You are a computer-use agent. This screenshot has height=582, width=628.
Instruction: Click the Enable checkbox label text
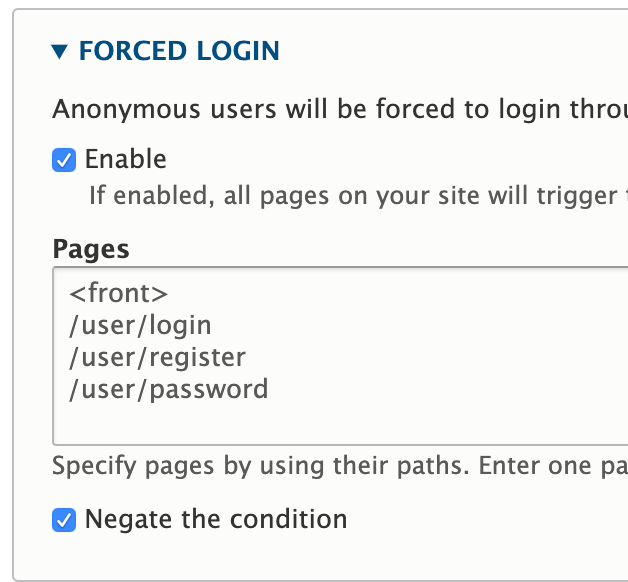[x=126, y=159]
